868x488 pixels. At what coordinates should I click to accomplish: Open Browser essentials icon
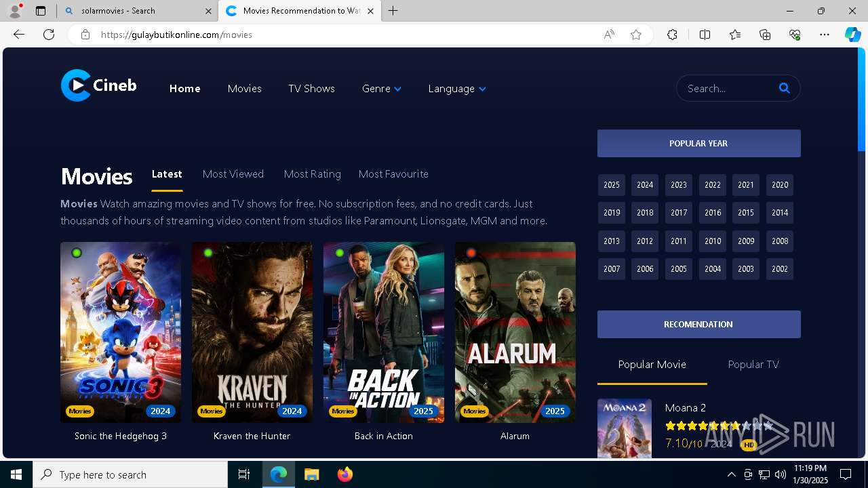coord(795,35)
